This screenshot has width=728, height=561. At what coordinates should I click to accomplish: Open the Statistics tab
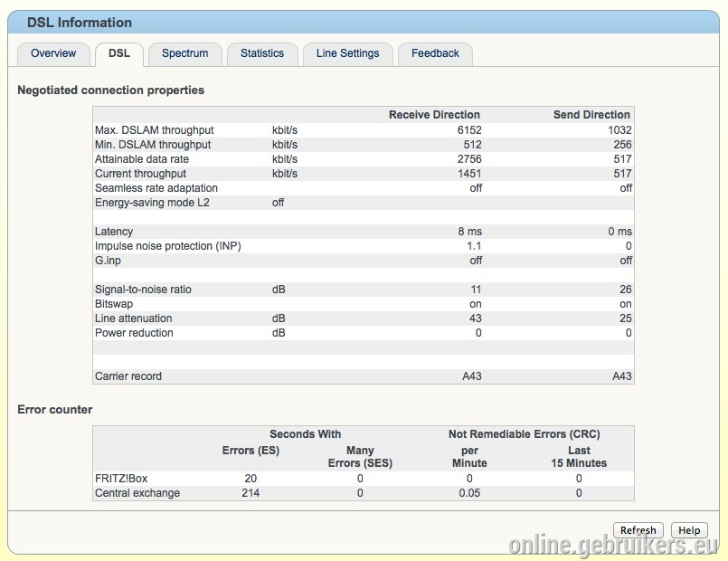tap(262, 54)
